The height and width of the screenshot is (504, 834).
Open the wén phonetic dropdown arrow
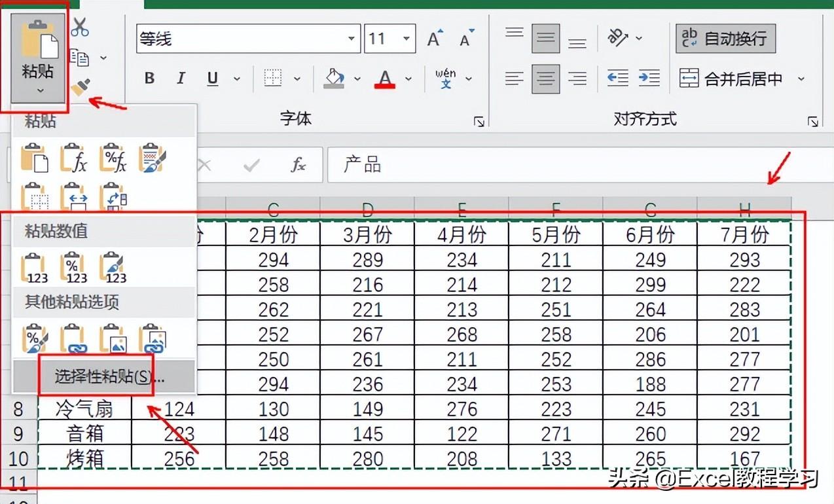pos(469,79)
